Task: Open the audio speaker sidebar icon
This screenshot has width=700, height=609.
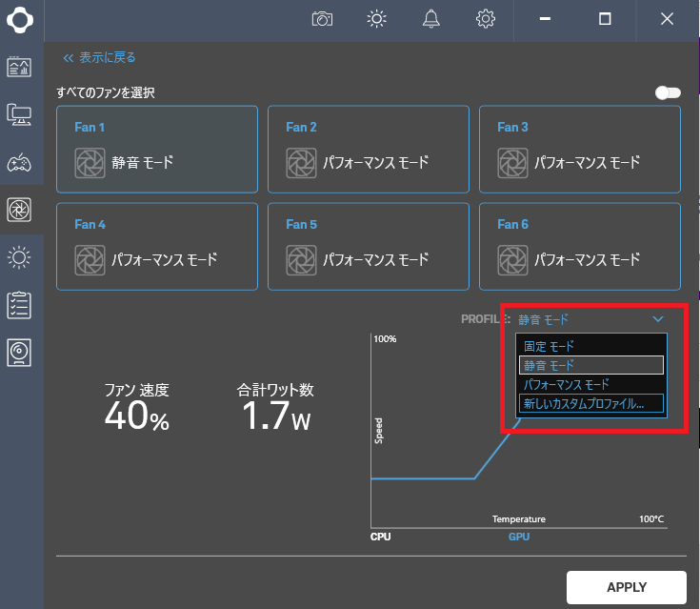Action: pos(19,353)
